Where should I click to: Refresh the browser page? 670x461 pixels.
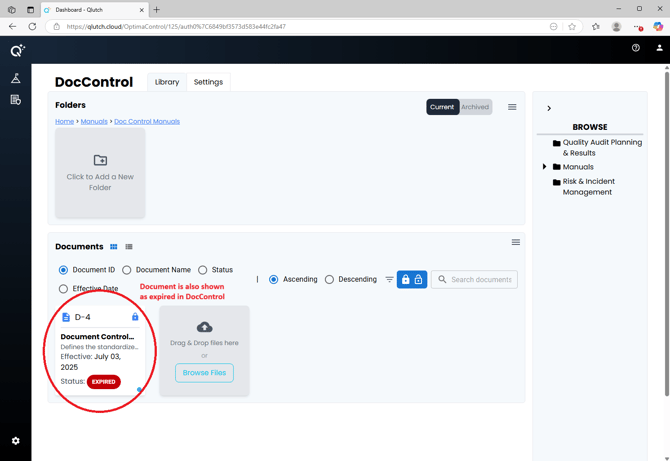point(32,26)
